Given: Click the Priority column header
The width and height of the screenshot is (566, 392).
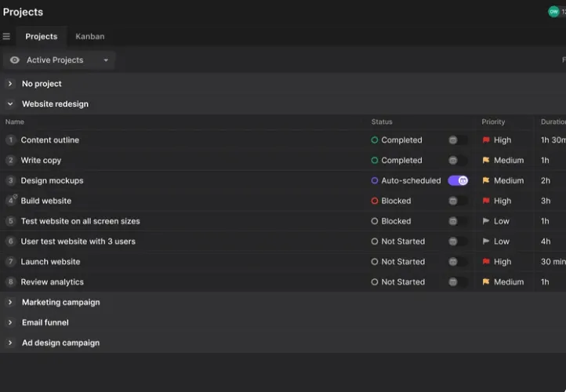Looking at the screenshot, I should pos(493,122).
